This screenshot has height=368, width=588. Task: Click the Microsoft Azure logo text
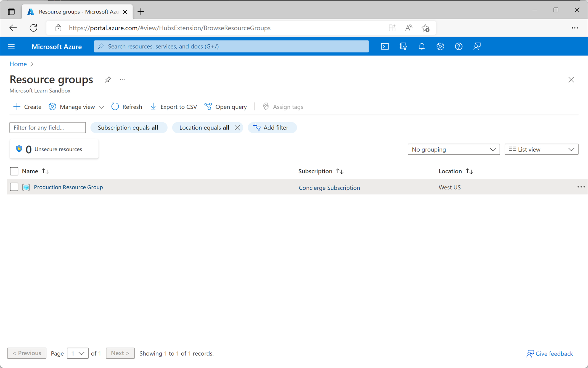click(57, 47)
